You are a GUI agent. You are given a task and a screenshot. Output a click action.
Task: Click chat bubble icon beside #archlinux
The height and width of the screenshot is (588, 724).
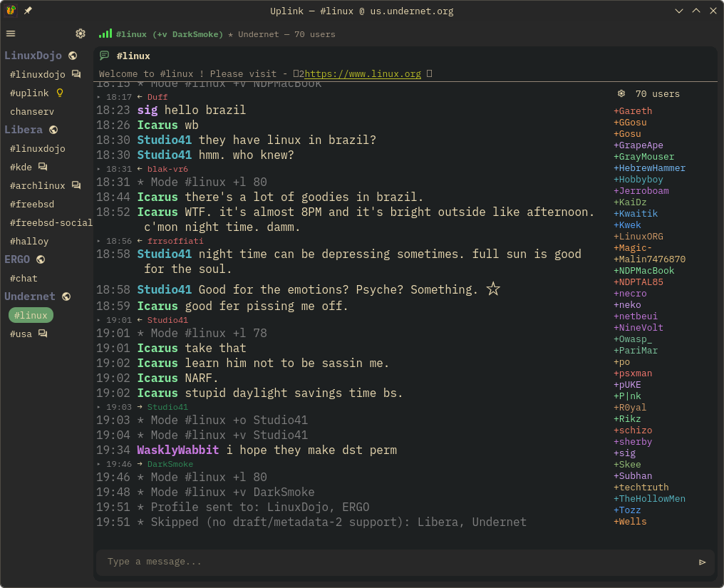pos(76,185)
